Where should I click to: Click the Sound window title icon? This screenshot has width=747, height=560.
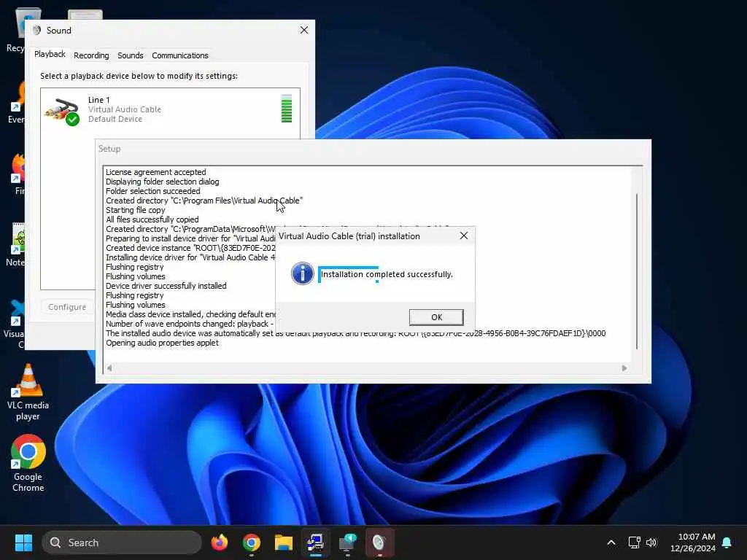[x=36, y=30]
